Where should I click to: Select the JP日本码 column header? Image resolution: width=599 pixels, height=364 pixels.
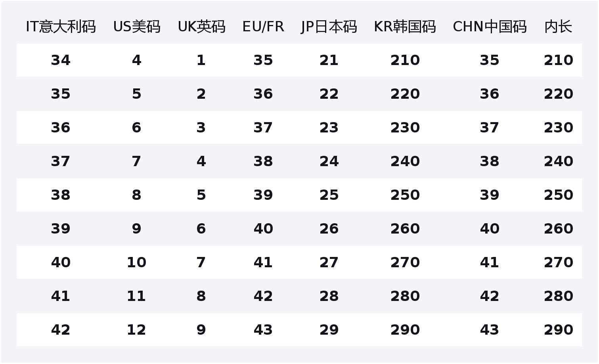click(x=329, y=27)
